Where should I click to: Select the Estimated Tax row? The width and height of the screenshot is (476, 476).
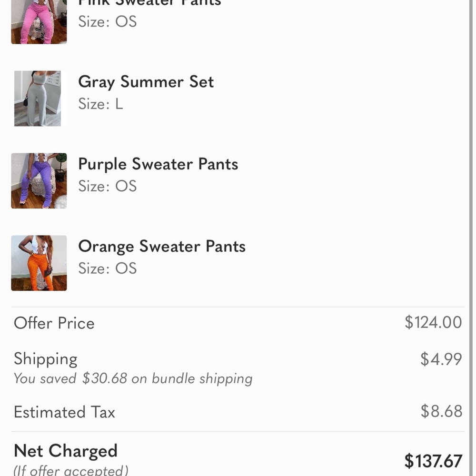[64, 412]
